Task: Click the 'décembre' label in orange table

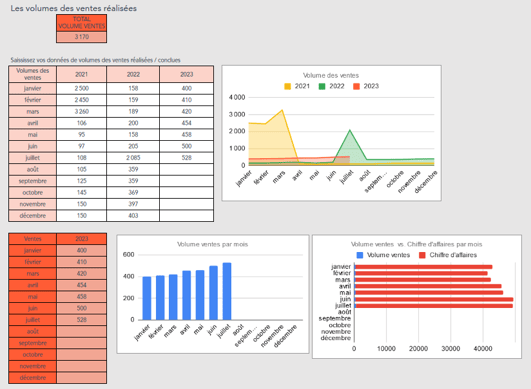Action: (33, 377)
